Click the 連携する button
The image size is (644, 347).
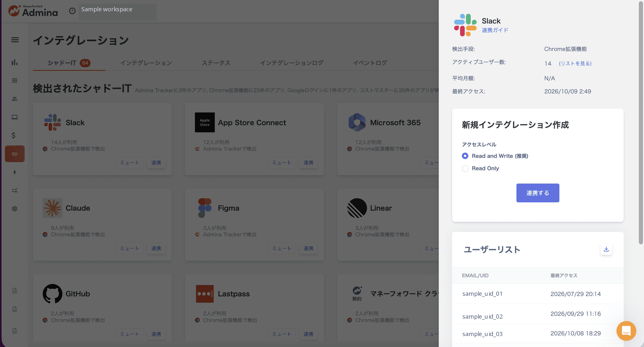pyautogui.click(x=538, y=193)
